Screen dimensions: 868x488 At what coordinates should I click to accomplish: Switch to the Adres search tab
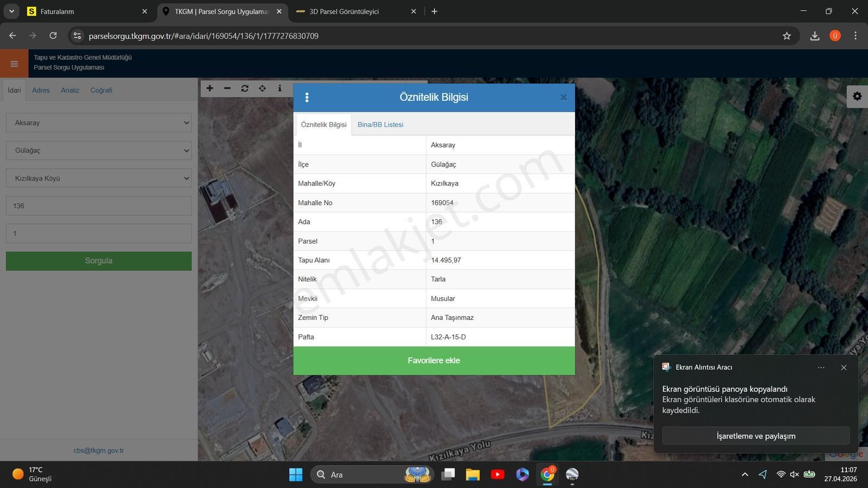41,91
